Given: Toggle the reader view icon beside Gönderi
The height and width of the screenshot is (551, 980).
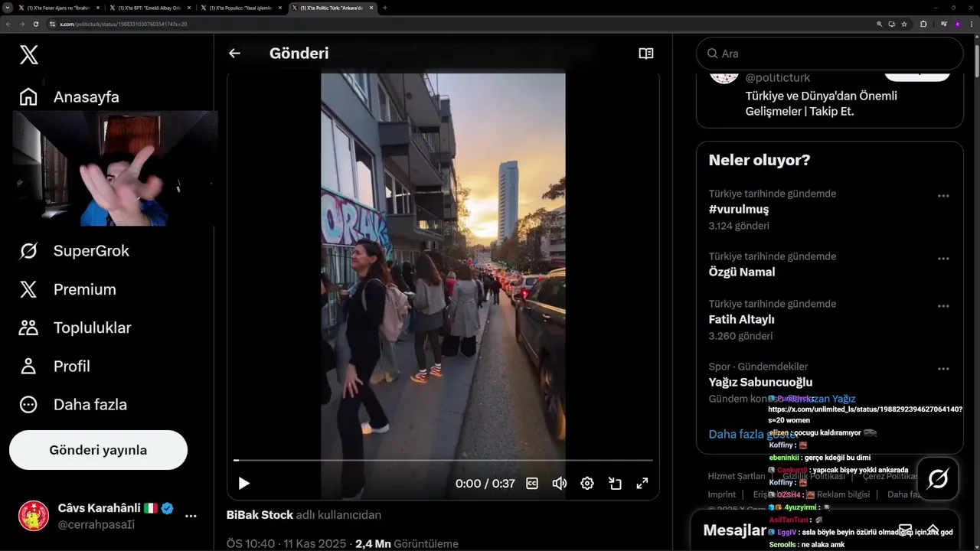Looking at the screenshot, I should 646,53.
